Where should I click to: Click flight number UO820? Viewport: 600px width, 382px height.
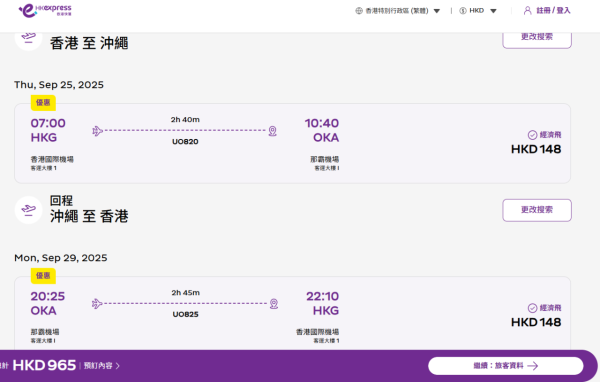[185, 142]
